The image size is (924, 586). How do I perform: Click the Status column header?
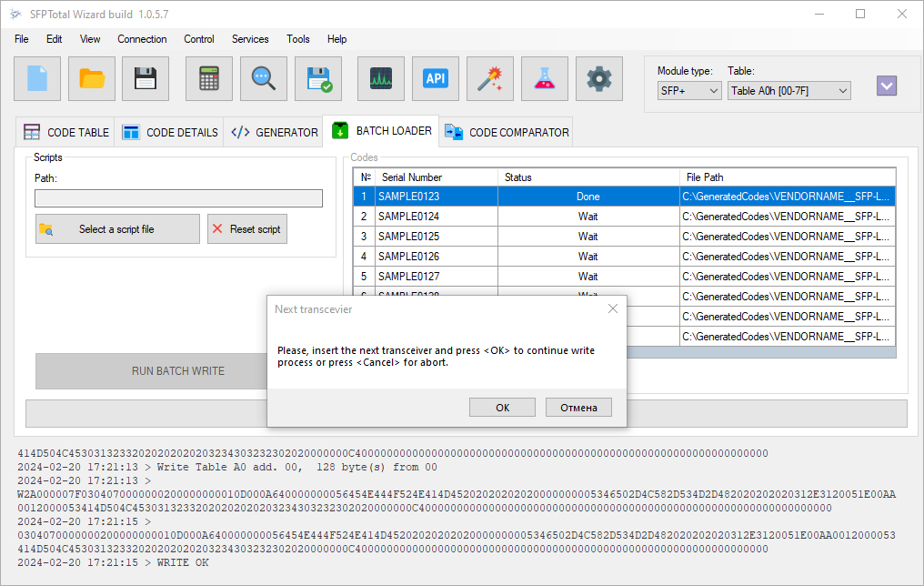pyautogui.click(x=588, y=177)
